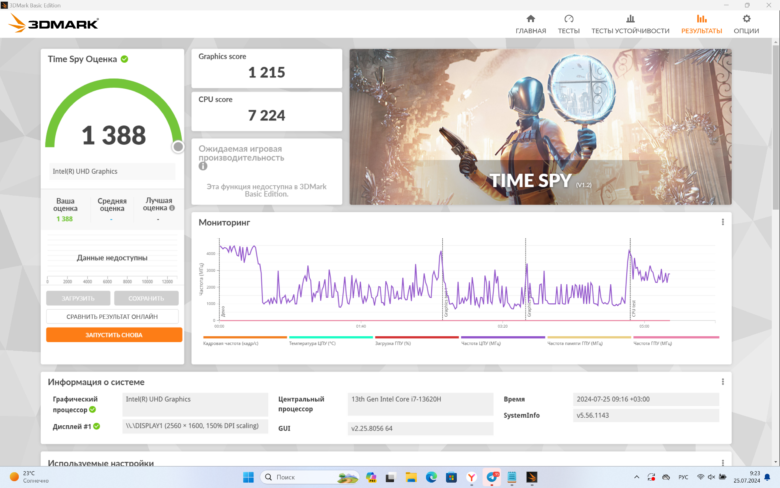Open the Опции gear icon
The width and height of the screenshot is (780, 488).
click(x=746, y=19)
